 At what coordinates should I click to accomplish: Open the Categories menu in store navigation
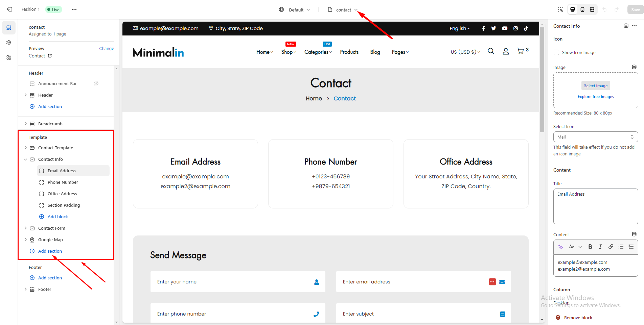[318, 52]
